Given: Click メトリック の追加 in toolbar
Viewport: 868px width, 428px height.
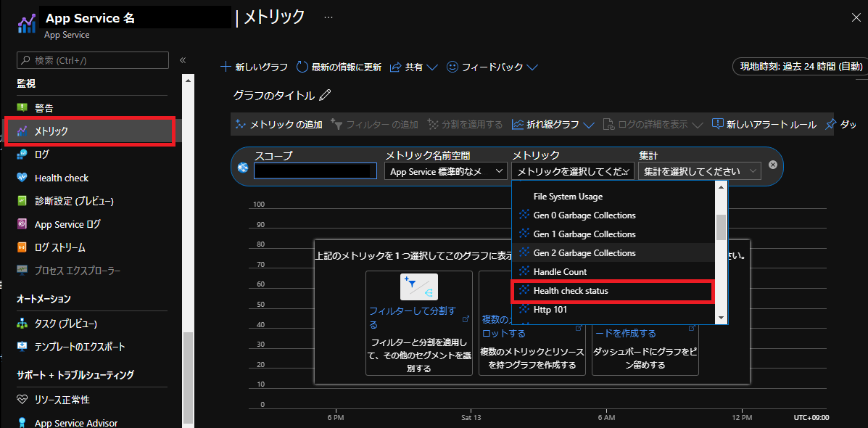Looking at the screenshot, I should tap(278, 124).
